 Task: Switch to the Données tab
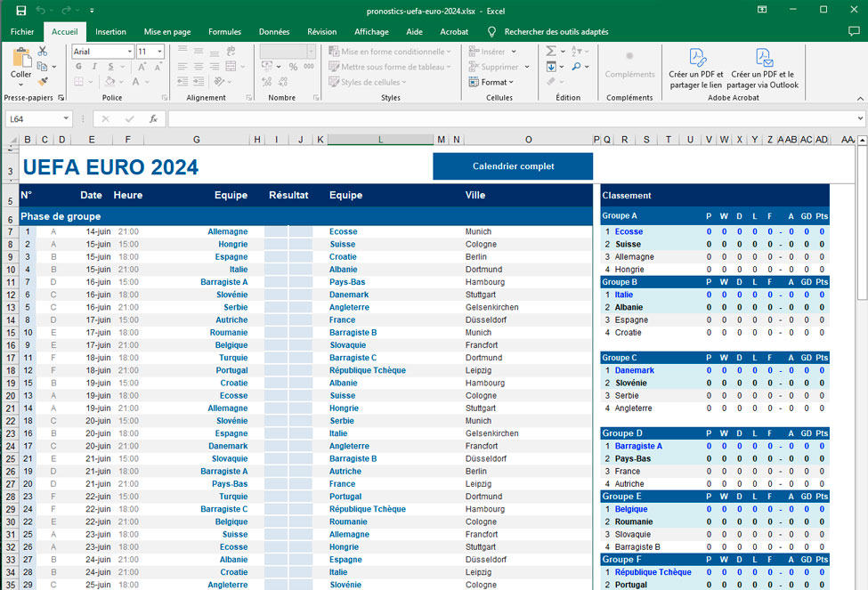tap(274, 31)
